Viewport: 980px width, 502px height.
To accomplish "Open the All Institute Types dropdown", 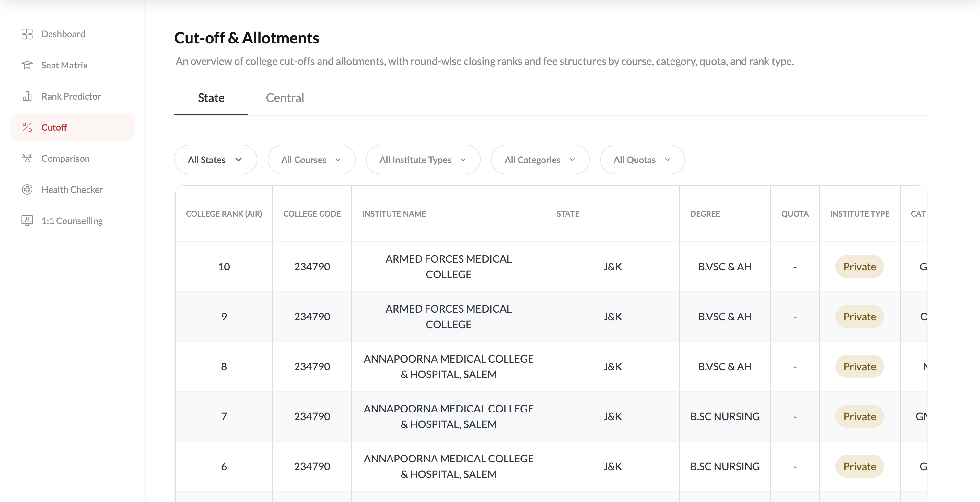I will [x=422, y=160].
